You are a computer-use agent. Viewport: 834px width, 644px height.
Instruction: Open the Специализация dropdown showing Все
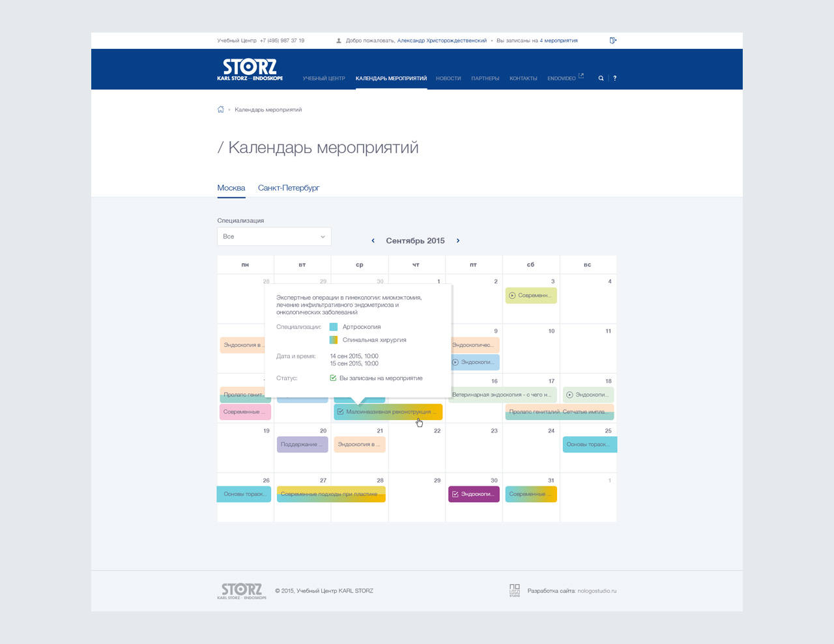[x=274, y=236]
